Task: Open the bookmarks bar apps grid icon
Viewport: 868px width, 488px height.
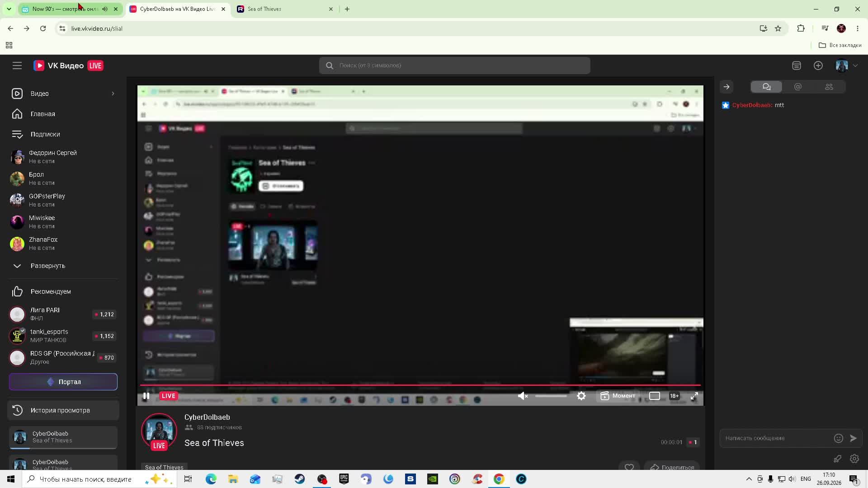Action: 9,45
